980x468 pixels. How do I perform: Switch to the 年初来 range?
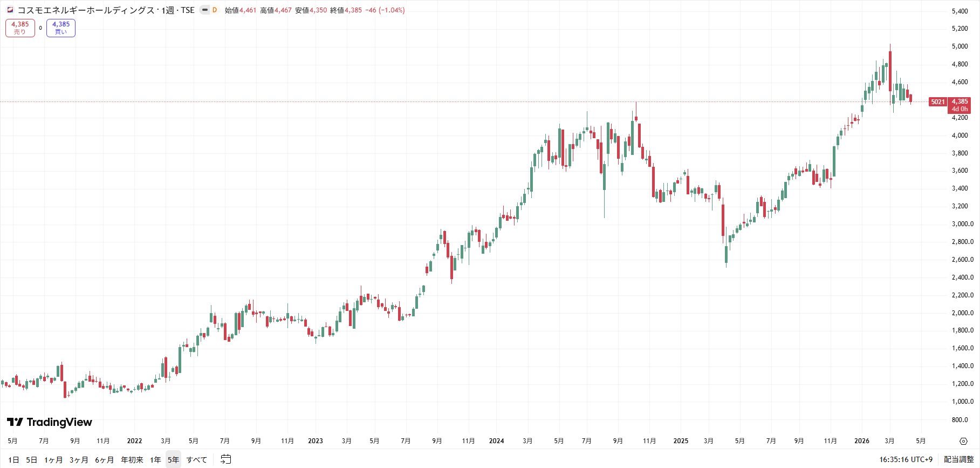(132, 460)
